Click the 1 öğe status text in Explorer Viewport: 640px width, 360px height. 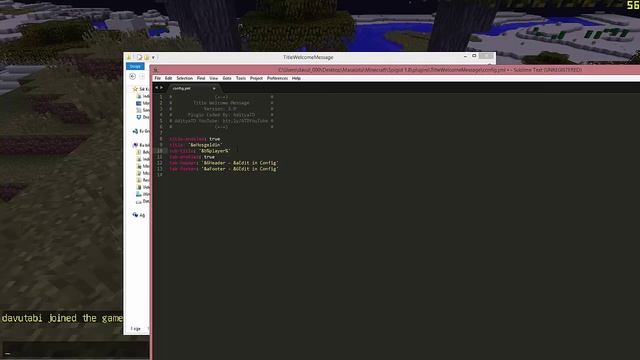136,329
